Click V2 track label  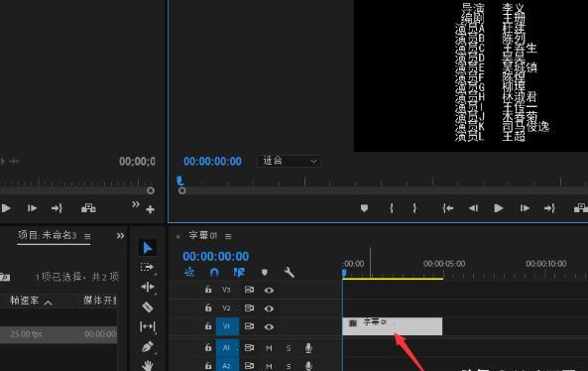[226, 308]
